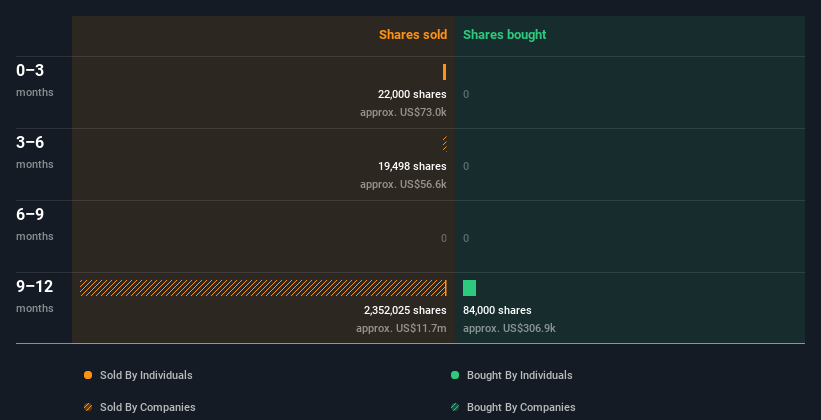Click the Bought By Companies legend label
Viewport: 821px width, 420px height.
pos(521,407)
